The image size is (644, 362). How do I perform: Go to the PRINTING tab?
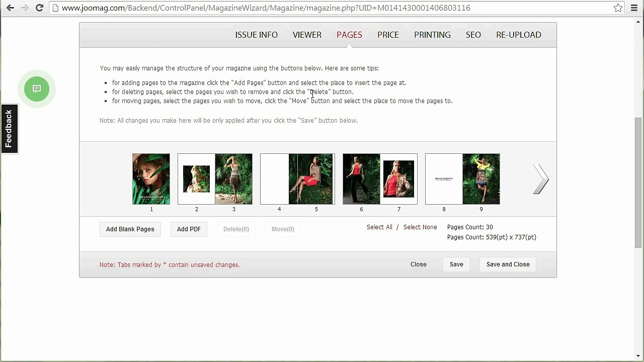coord(432,35)
